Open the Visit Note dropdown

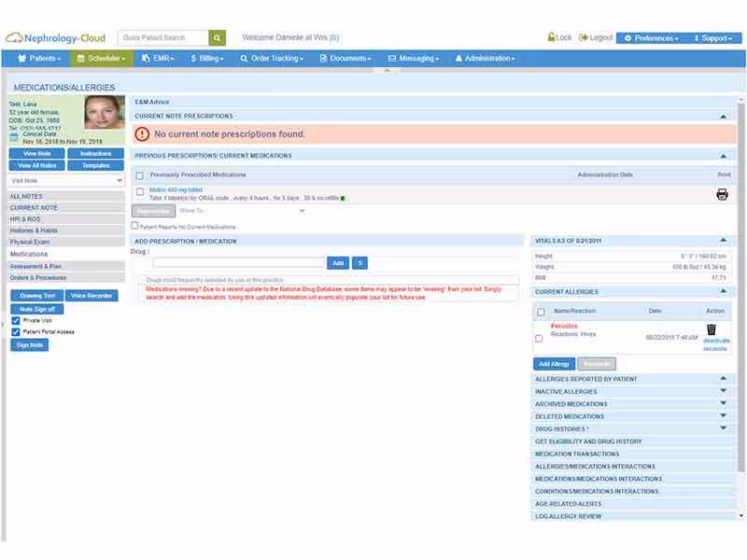point(66,181)
